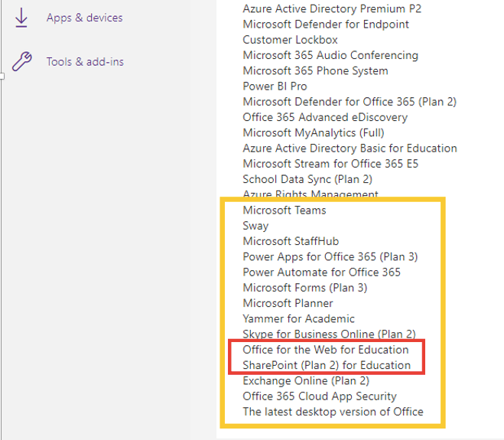The image size is (504, 440).
Task: Select Power Apps for Office 365 (Plan 3)
Action: point(330,256)
